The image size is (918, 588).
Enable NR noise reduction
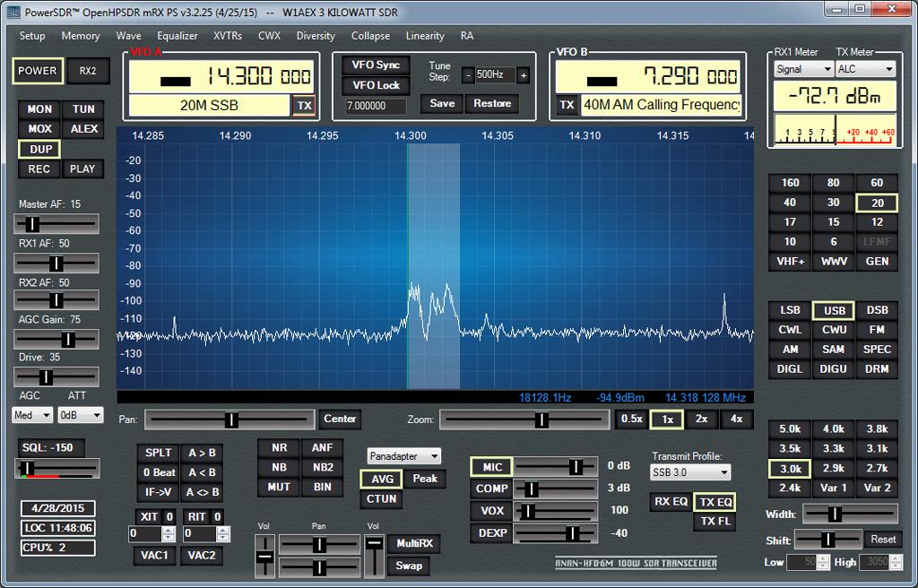point(280,447)
